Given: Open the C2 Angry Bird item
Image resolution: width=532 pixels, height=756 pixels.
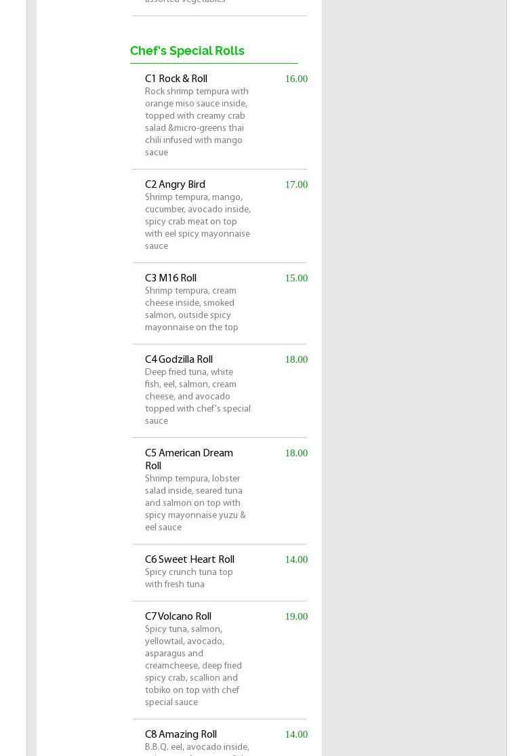Looking at the screenshot, I should click(175, 184).
